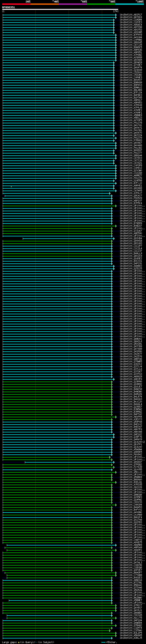Select the UniRef100_Q4U474 label
Image resolution: width=146 pixels, height=644 pixels.
[131, 67]
